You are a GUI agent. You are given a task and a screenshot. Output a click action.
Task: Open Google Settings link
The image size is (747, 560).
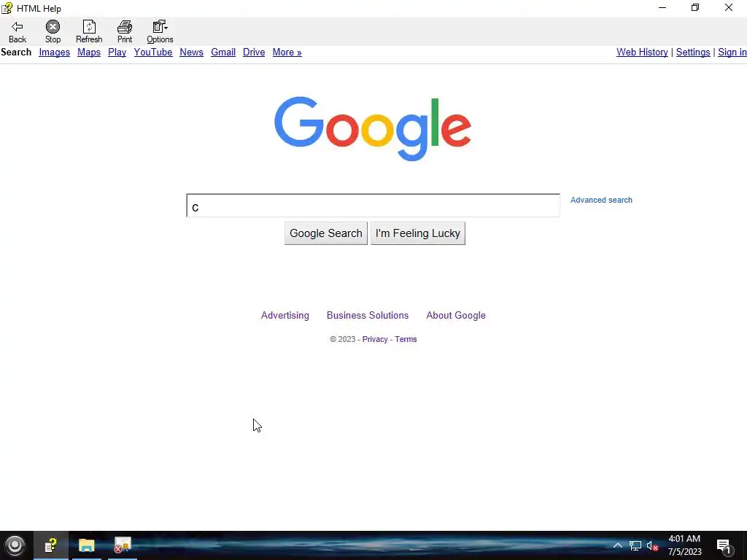pyautogui.click(x=693, y=52)
